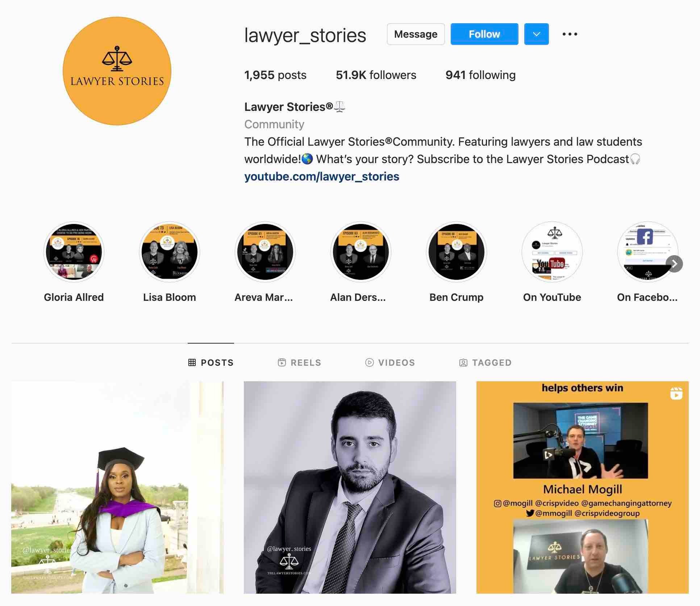Open the three-dots options menu

570,34
